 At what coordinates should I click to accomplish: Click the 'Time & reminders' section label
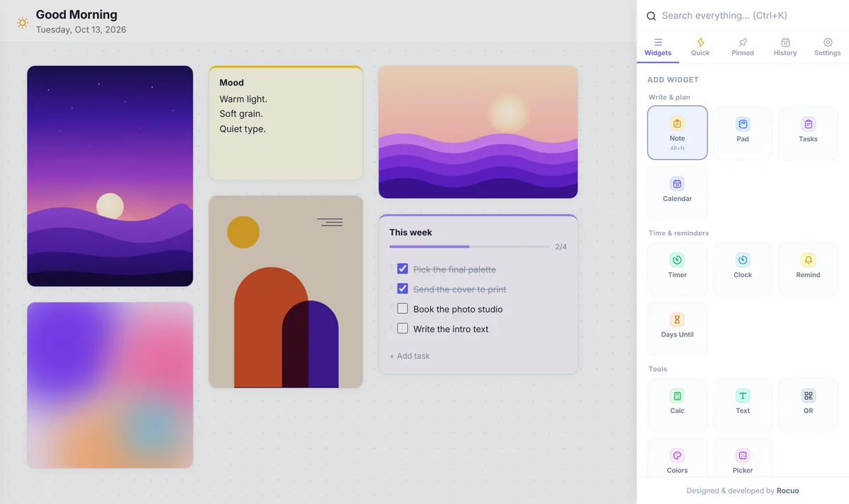point(678,233)
